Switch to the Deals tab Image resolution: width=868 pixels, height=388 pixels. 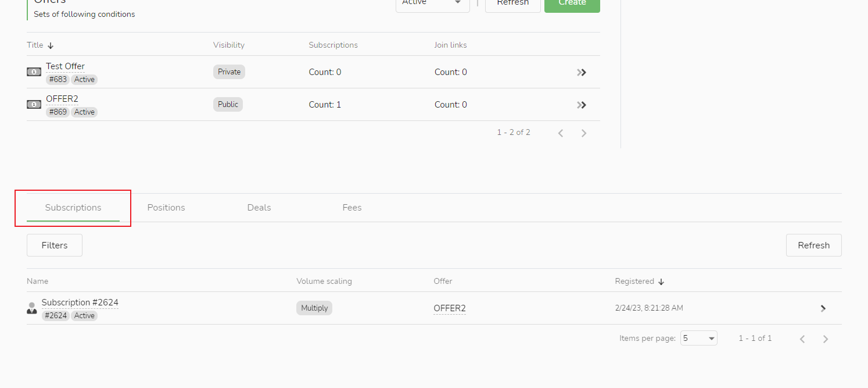click(259, 208)
